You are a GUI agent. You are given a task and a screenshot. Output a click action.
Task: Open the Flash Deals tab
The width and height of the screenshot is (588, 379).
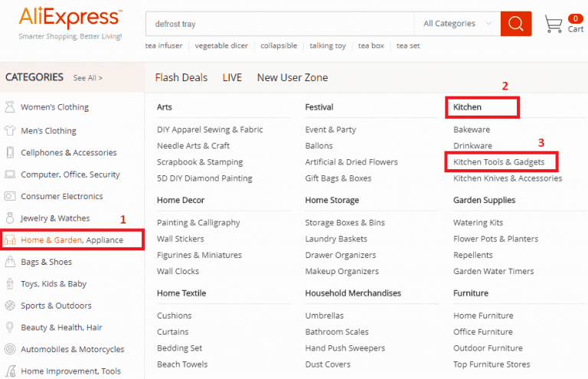pos(181,77)
